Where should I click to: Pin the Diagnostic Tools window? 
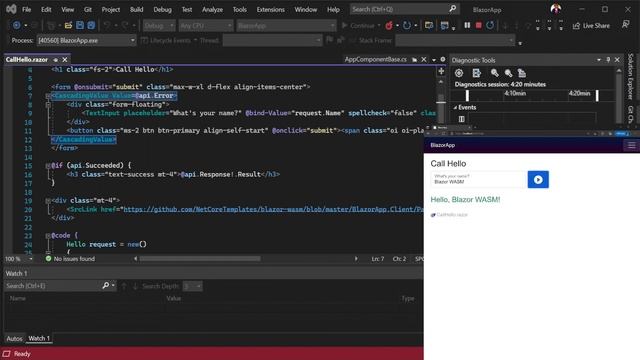point(608,60)
